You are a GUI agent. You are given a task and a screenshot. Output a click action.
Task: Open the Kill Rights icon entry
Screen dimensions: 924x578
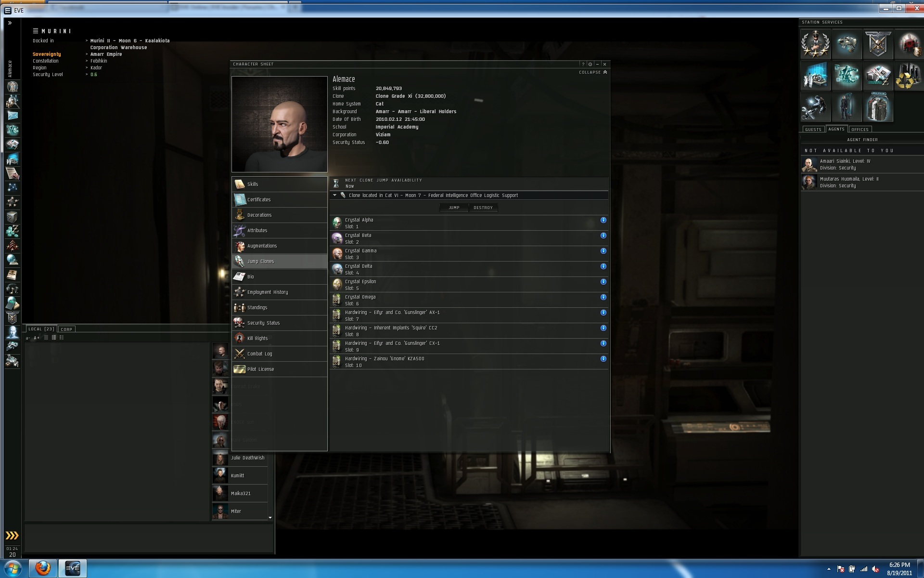[240, 338]
